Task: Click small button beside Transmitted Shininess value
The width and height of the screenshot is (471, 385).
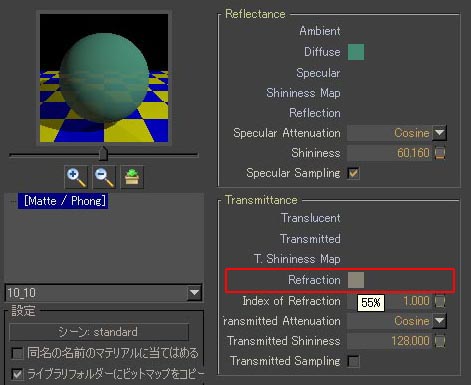Action: click(x=440, y=341)
